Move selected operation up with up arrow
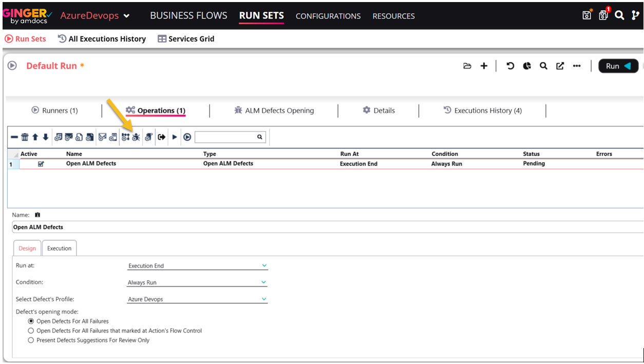 [x=35, y=137]
